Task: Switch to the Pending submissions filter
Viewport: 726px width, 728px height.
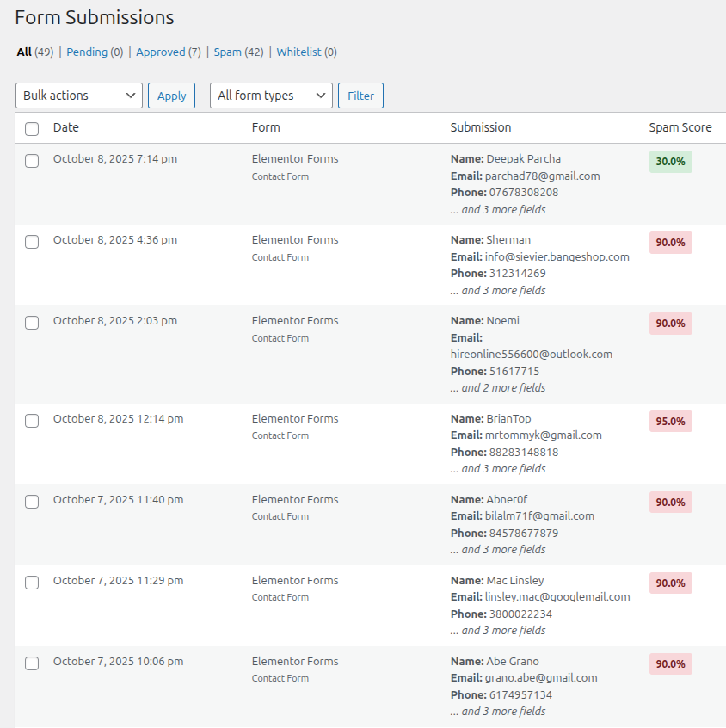Action: (x=87, y=52)
